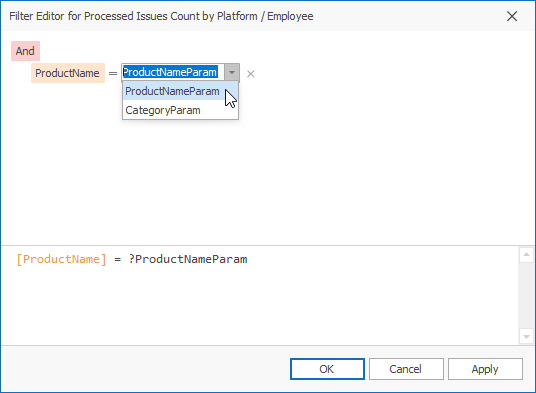Image resolution: width=536 pixels, height=393 pixels.
Task: Open the parameter combo box dropdown arrow
Action: tap(232, 72)
